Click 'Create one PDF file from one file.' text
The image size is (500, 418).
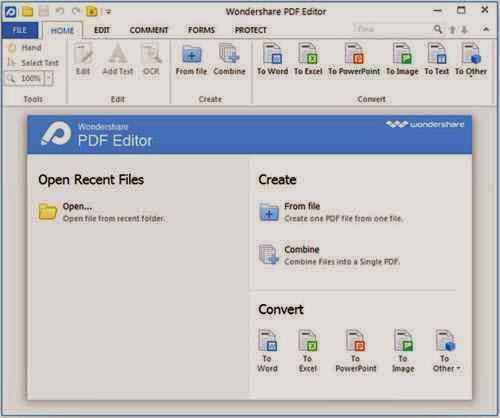click(x=343, y=219)
